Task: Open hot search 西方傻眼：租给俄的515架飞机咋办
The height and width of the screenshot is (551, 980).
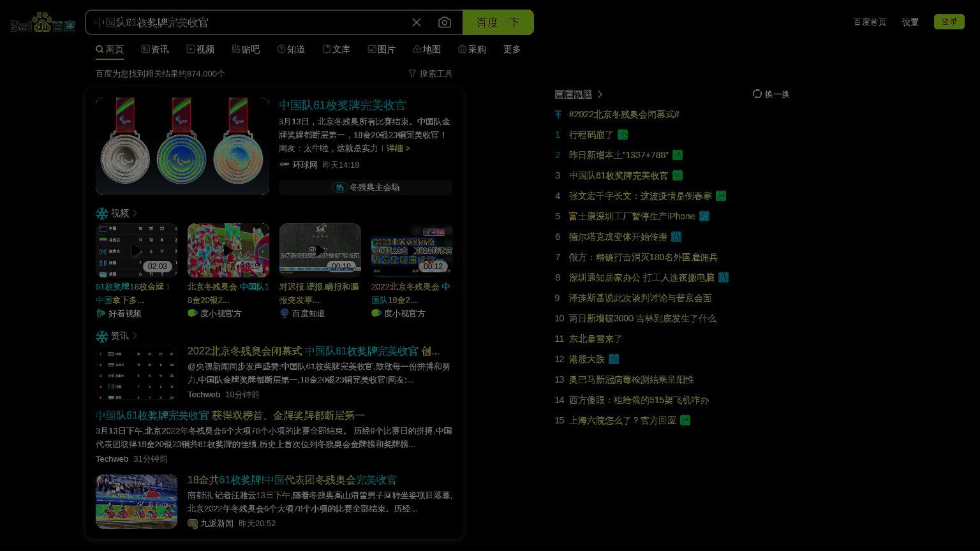Action: click(x=639, y=400)
